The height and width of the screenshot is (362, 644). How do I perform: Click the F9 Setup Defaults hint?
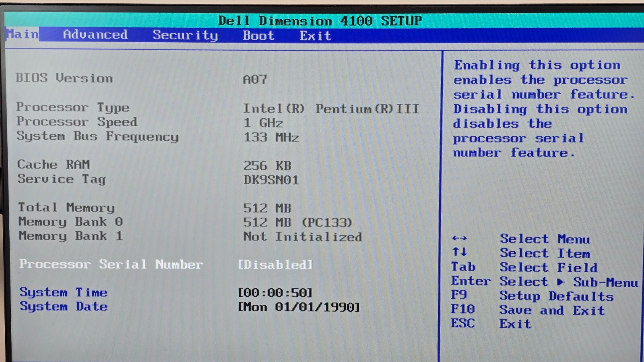533,296
